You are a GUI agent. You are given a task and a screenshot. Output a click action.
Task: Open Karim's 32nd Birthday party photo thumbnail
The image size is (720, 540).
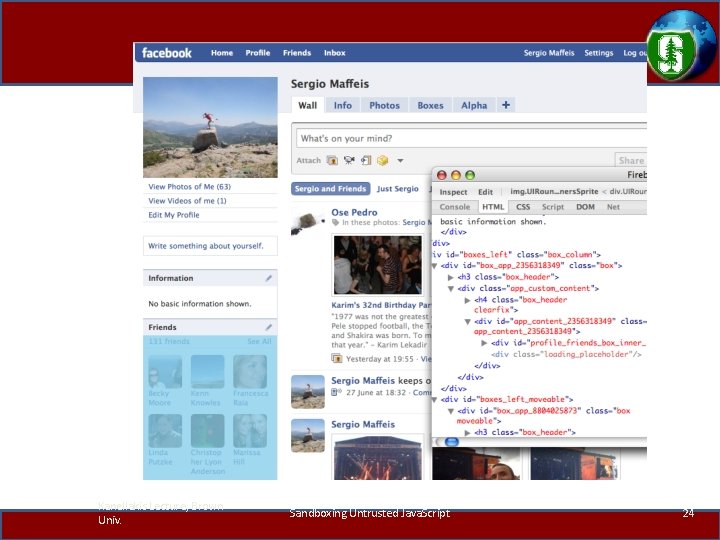pos(377,265)
